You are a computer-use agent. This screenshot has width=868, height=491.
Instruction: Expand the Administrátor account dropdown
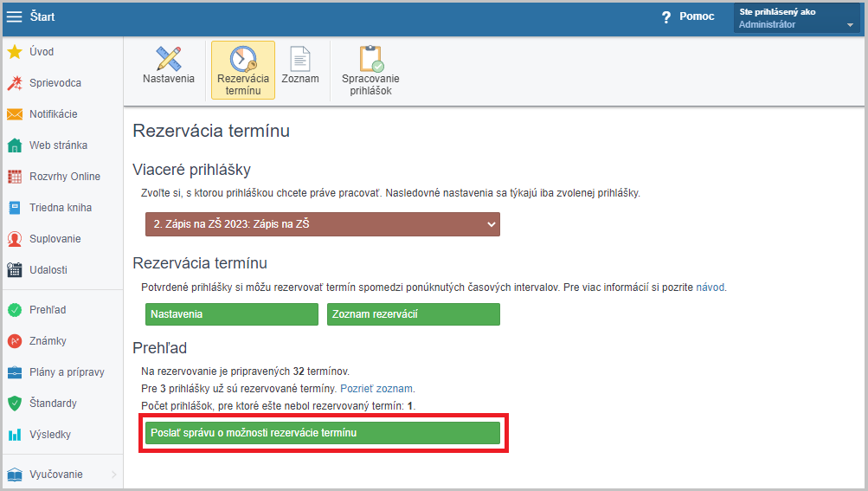pos(796,18)
